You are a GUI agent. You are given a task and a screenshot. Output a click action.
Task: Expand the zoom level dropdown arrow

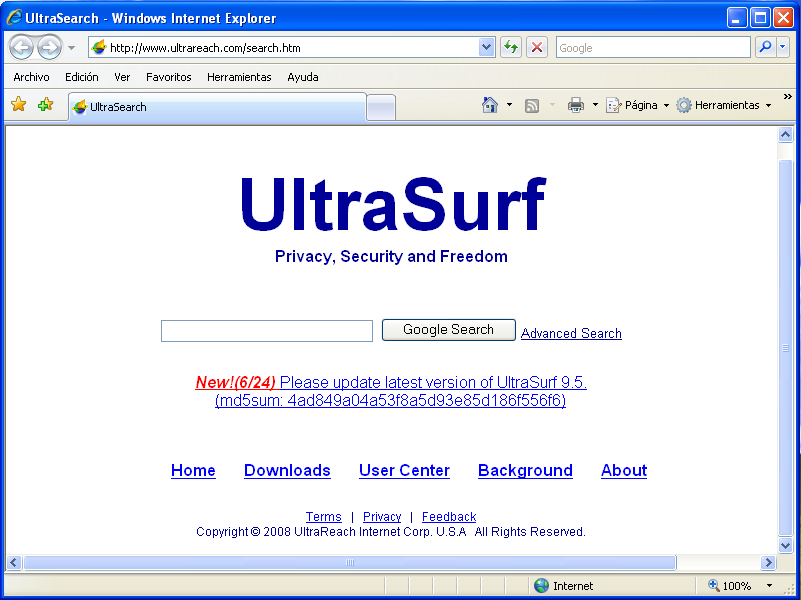[769, 586]
